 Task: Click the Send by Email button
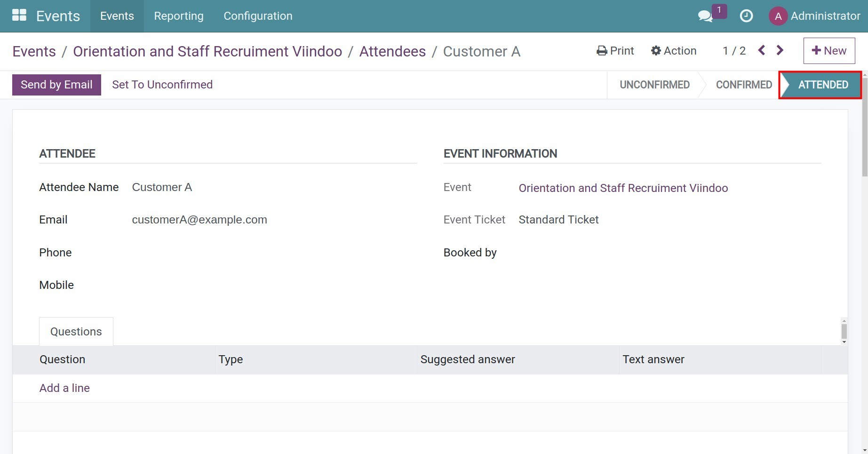click(x=56, y=85)
